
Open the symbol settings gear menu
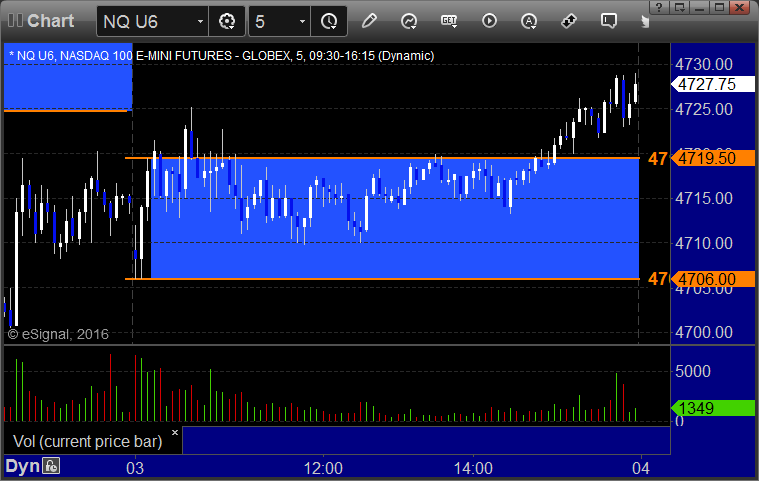click(227, 21)
